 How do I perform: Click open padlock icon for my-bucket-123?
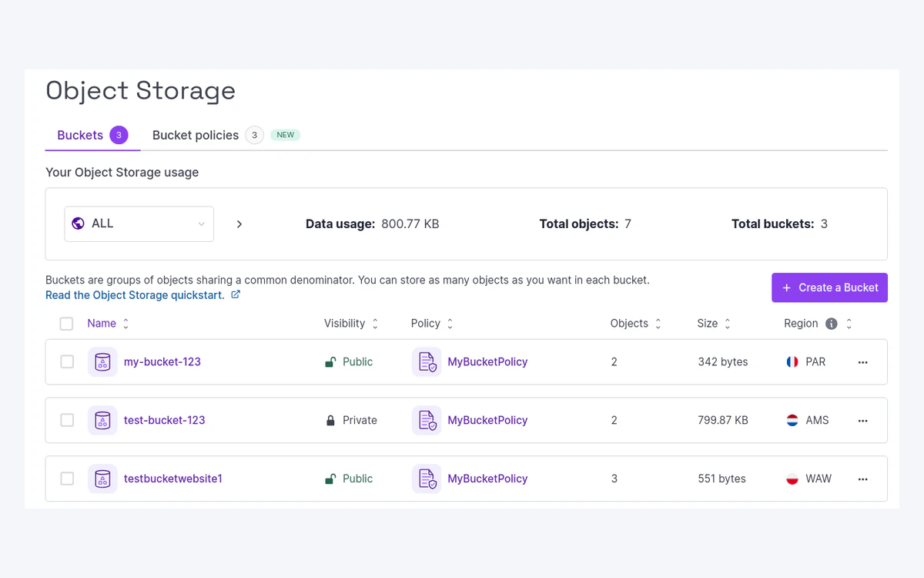(330, 362)
